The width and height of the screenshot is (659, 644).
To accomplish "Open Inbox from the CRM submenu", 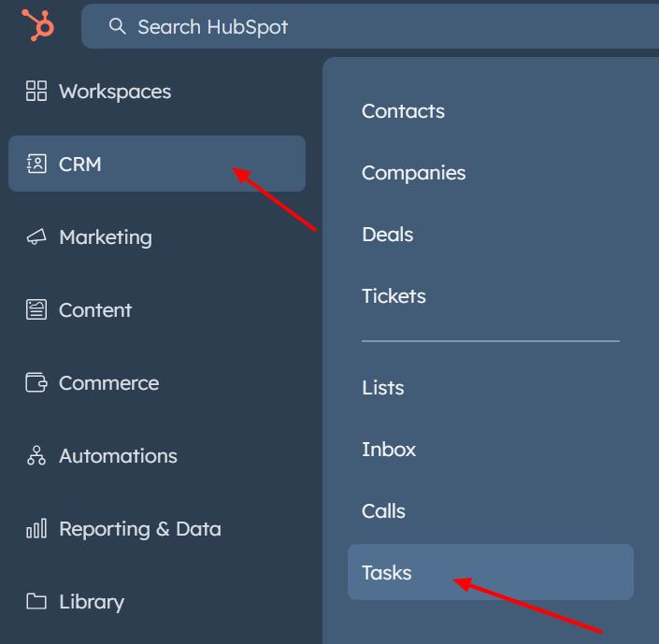I will pyautogui.click(x=389, y=450).
